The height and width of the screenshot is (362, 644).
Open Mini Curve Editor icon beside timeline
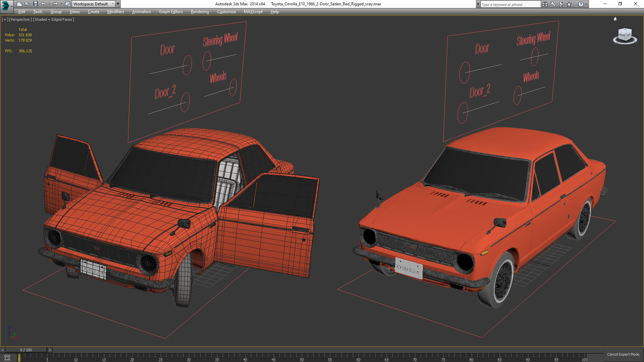tap(7, 358)
